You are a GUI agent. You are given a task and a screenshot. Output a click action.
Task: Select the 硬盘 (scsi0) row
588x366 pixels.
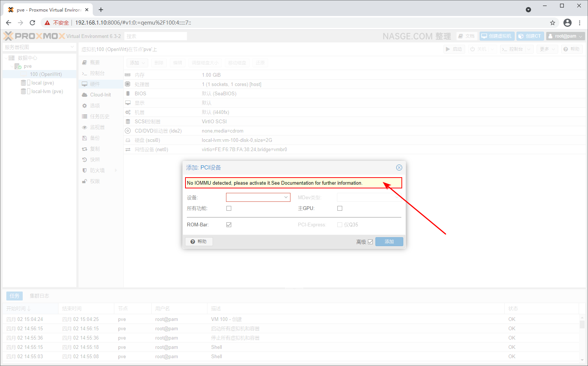(354, 140)
